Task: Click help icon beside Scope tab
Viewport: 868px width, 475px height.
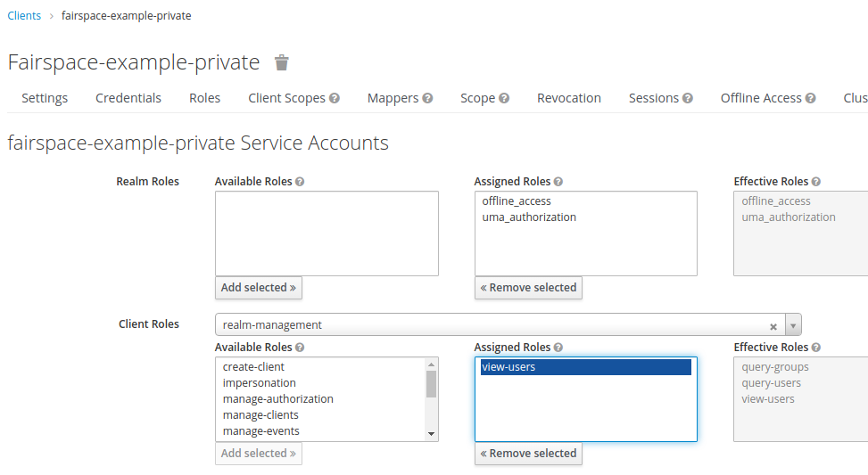Action: pos(504,98)
